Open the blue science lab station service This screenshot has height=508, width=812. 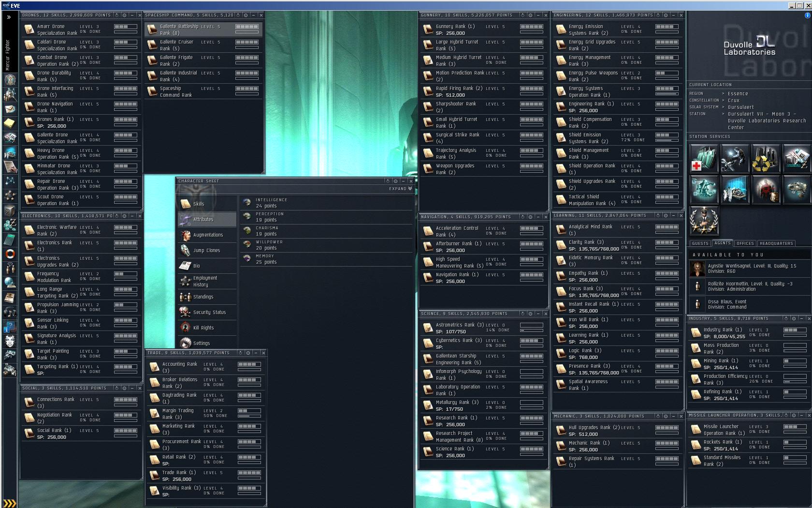[734, 189]
